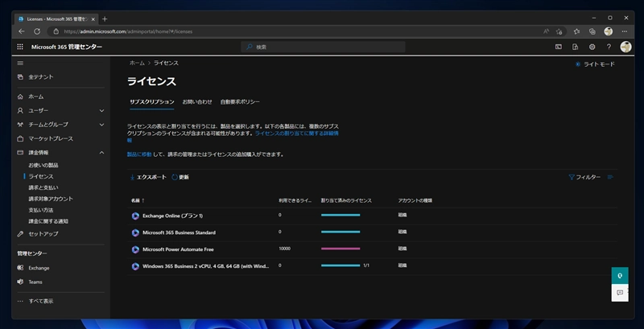Click the 更新 refresh button
Viewport: 644px width, 329px height.
tap(180, 177)
